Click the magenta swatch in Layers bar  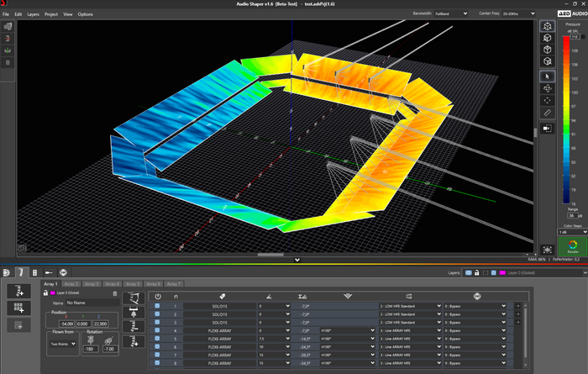pos(502,272)
